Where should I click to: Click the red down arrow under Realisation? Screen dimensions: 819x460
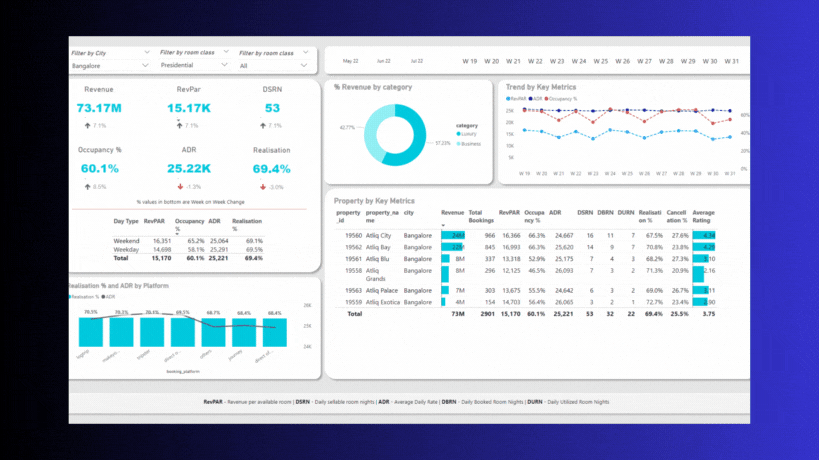coord(261,186)
